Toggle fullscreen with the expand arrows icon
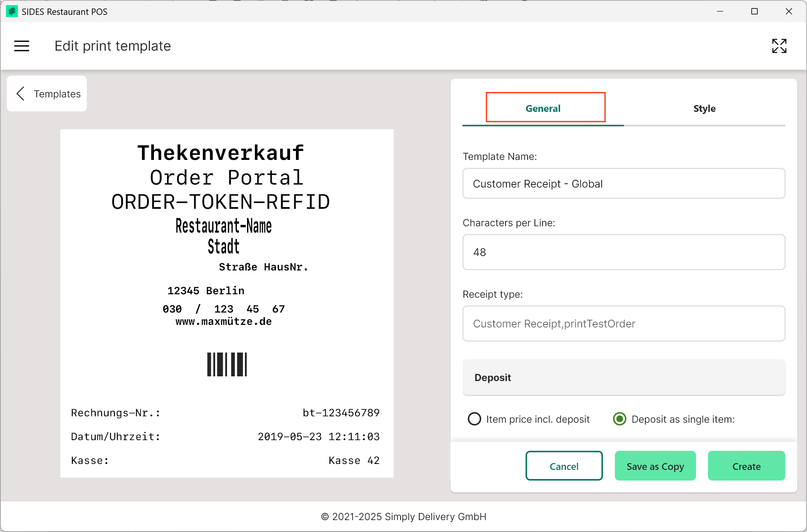Screen dimensions: 807x532 point(779,46)
